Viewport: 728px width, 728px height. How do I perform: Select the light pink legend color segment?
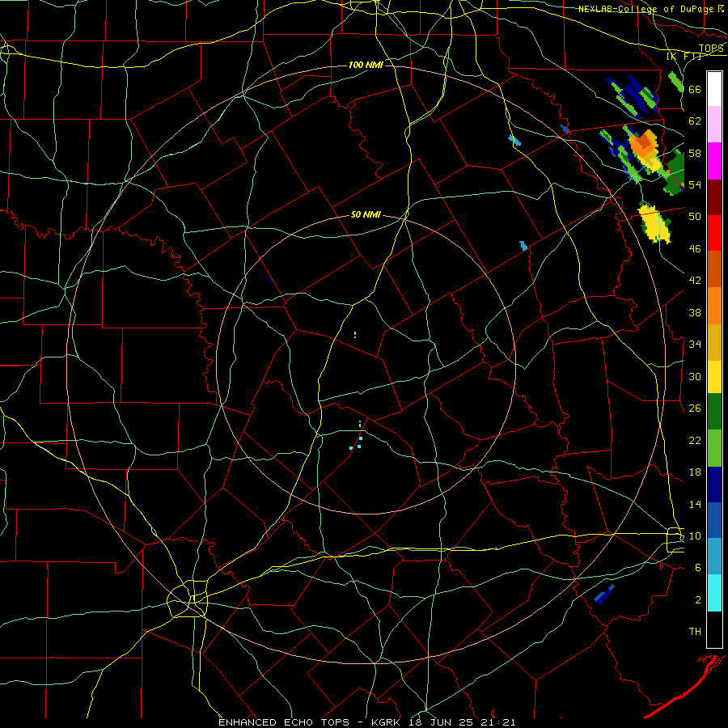coord(714,124)
